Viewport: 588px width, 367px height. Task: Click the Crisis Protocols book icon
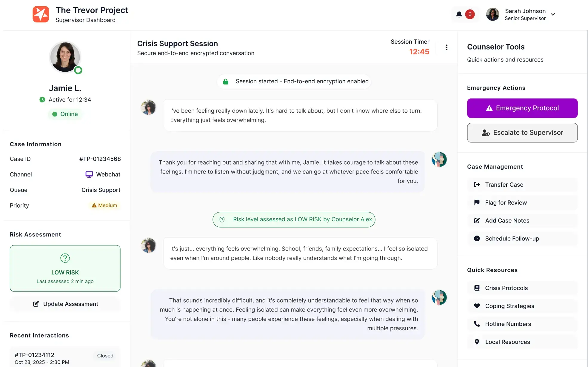(477, 288)
